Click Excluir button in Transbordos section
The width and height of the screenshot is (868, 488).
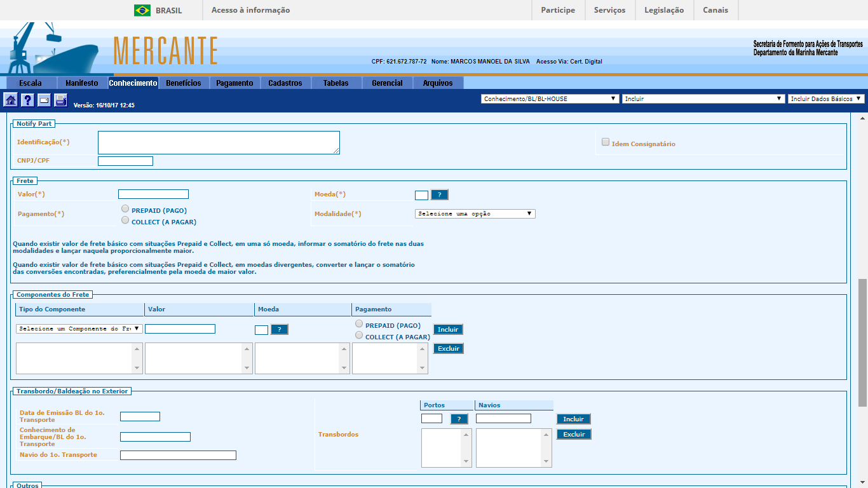pos(574,434)
